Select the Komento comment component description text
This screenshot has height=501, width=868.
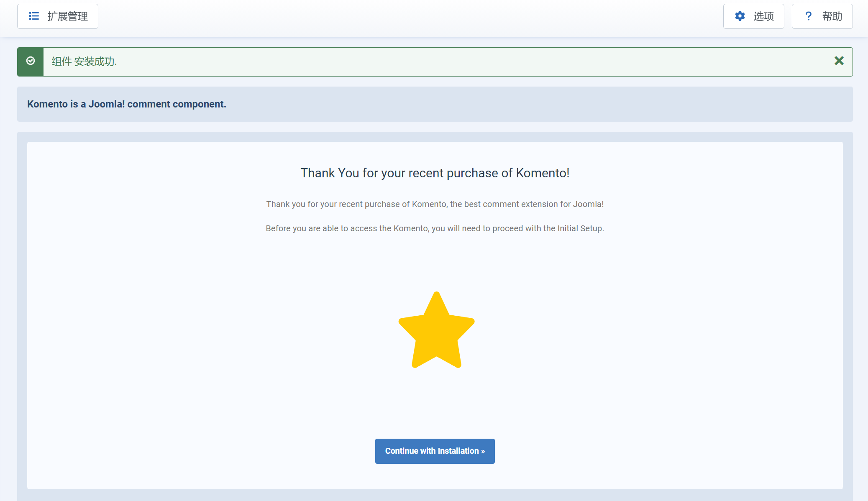[x=126, y=104]
